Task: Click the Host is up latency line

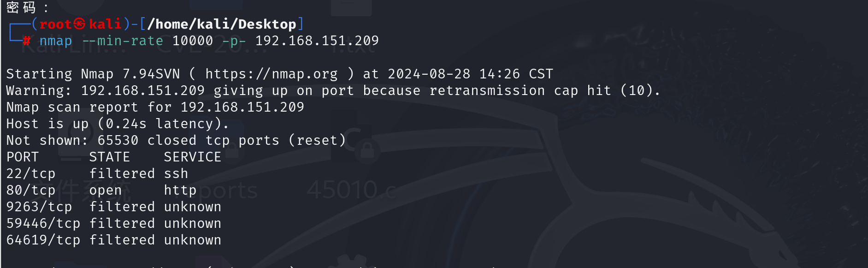Action: [118, 124]
